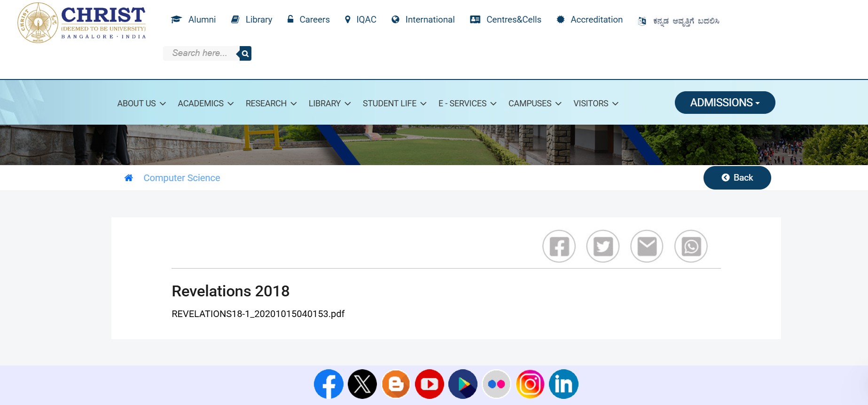The width and height of the screenshot is (868, 405).
Task: Open the RESEARCH menu
Action: tap(271, 103)
